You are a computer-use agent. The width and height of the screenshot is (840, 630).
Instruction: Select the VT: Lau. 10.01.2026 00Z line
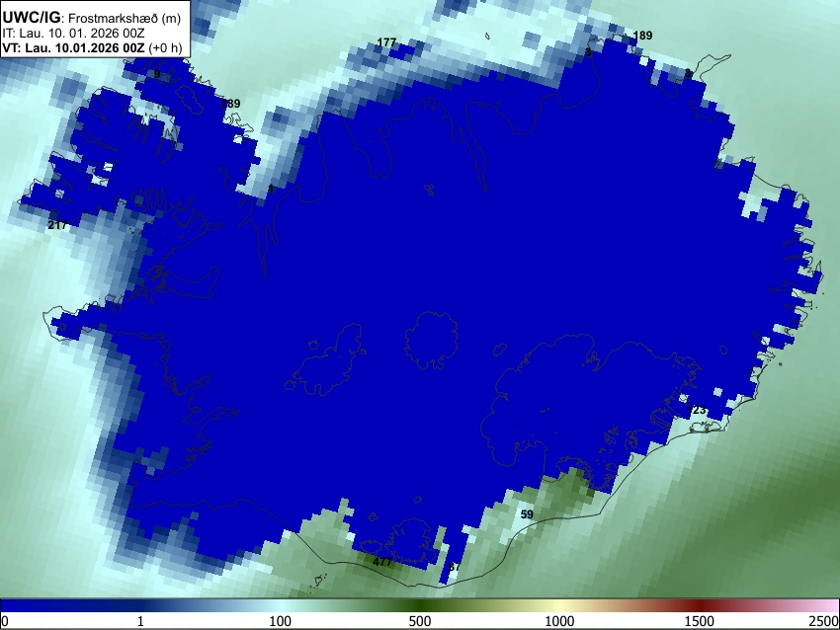73,47
